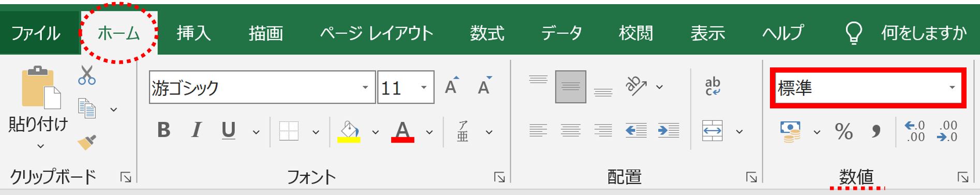Launch the クリップボード dialog launcher
The width and height of the screenshot is (980, 195).
coord(126,178)
